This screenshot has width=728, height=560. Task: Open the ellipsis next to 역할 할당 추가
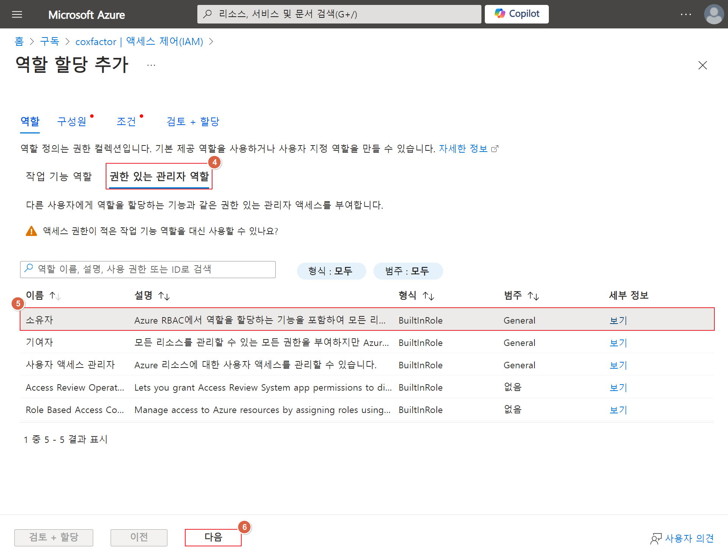tap(151, 65)
